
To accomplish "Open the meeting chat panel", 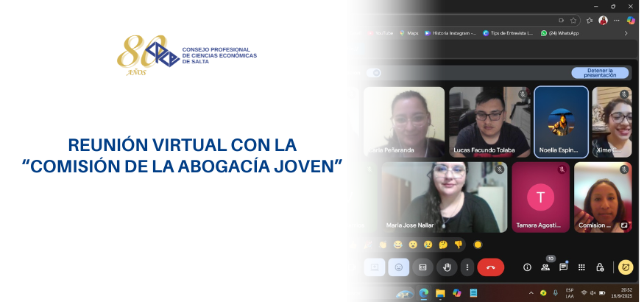I will (x=564, y=267).
